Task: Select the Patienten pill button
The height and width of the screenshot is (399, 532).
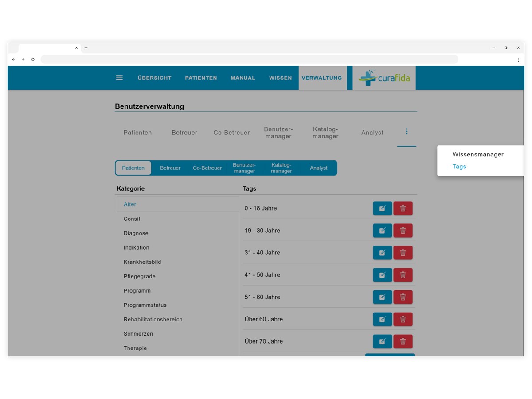Action: click(x=133, y=168)
